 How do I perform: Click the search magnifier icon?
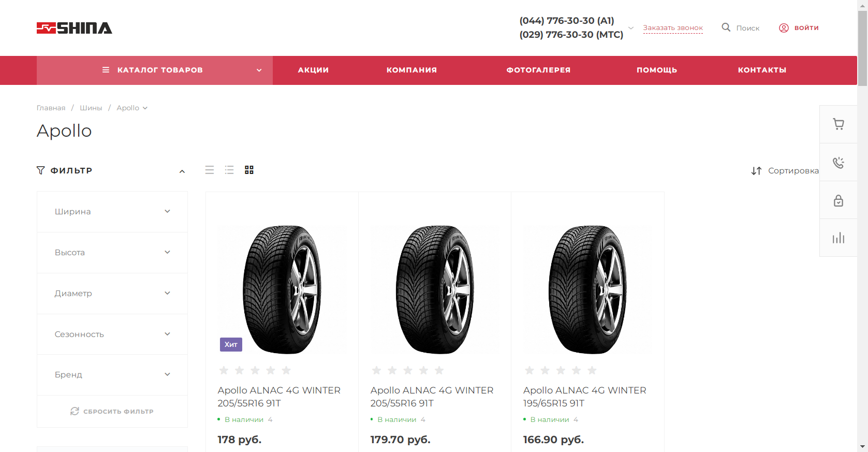(x=726, y=27)
